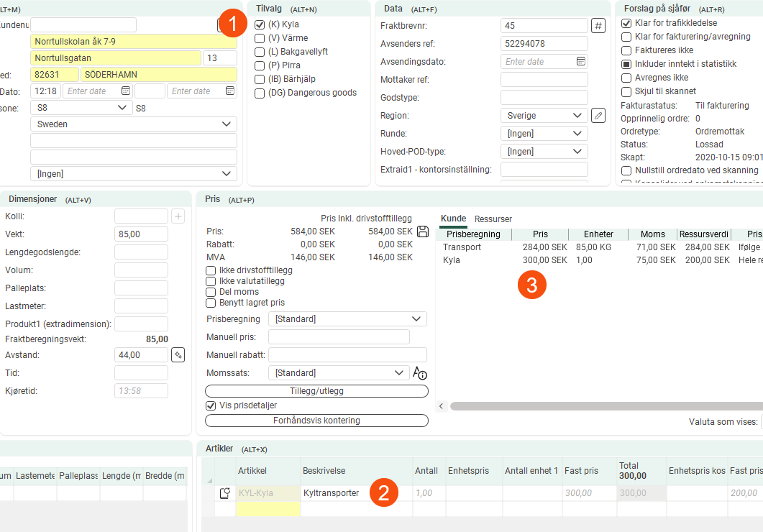Screen dimensions: 763x532
Task: Switch to the Ressurser tab
Action: pyautogui.click(x=493, y=219)
